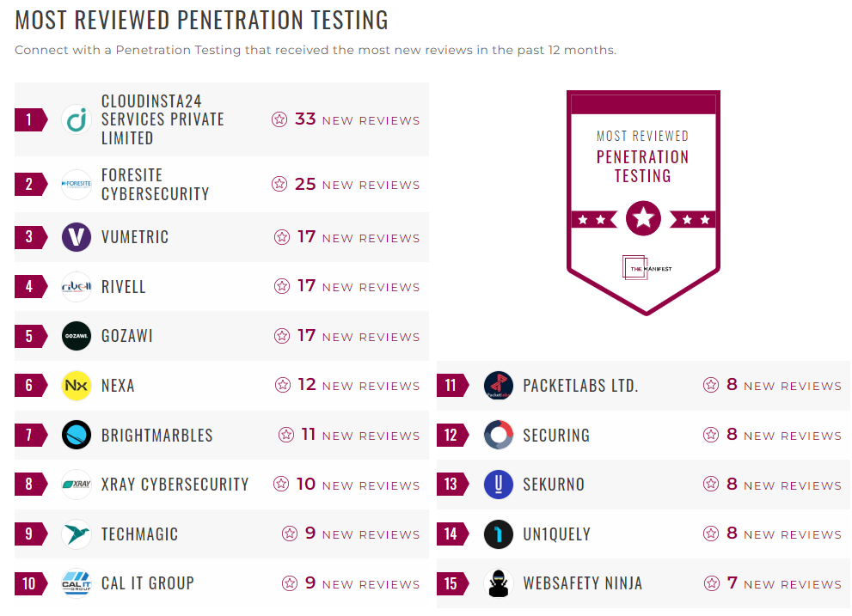Image resolution: width=852 pixels, height=616 pixels.
Task: Click the Packetlabs Ltd. logo
Action: point(498,386)
